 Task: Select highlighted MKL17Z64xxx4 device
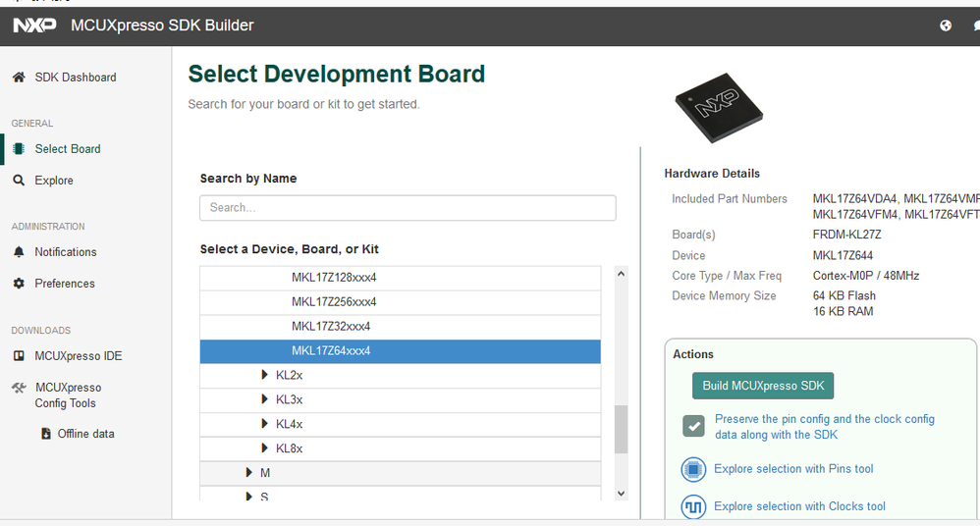(400, 351)
